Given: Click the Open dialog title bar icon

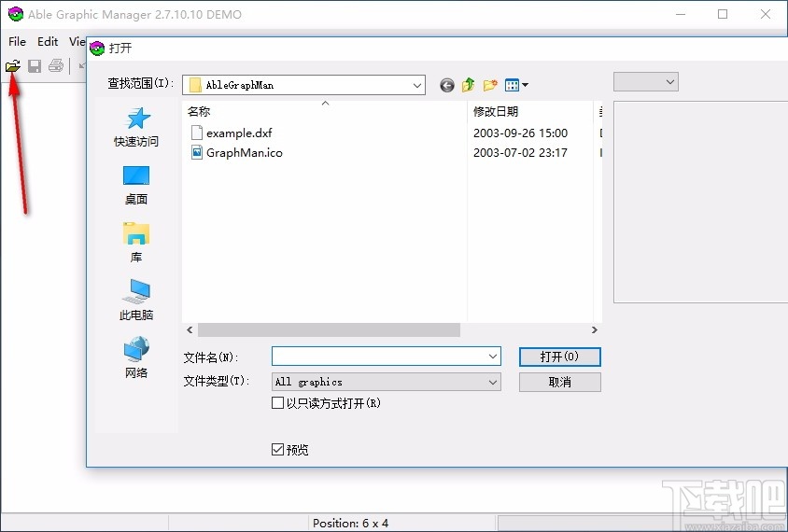Looking at the screenshot, I should (x=97, y=49).
